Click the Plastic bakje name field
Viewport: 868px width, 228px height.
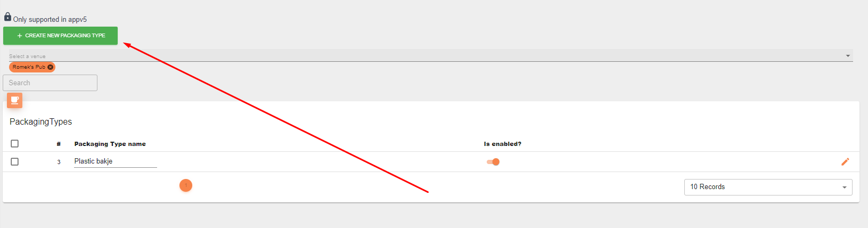[x=116, y=161]
